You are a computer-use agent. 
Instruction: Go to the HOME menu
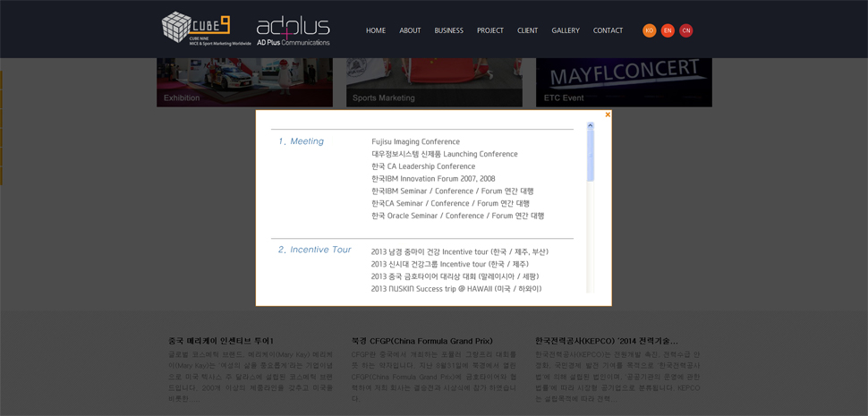376,30
